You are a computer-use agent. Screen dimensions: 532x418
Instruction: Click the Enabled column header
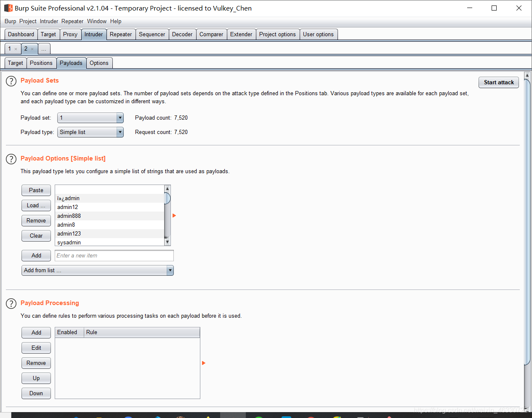pos(69,332)
